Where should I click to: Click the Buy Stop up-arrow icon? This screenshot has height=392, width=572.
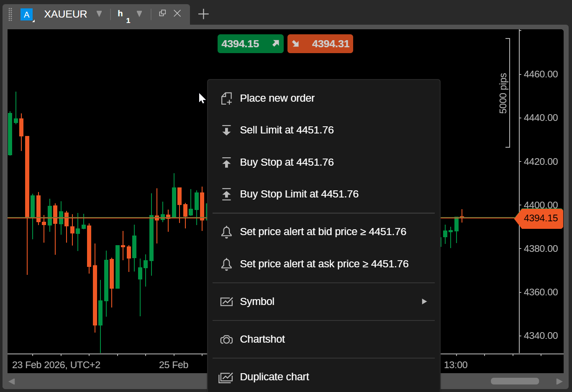click(226, 162)
